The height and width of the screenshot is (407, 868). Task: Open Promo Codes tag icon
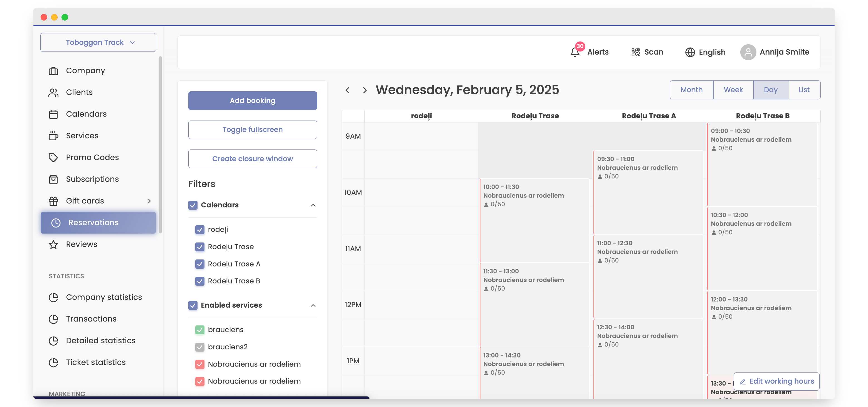point(53,158)
